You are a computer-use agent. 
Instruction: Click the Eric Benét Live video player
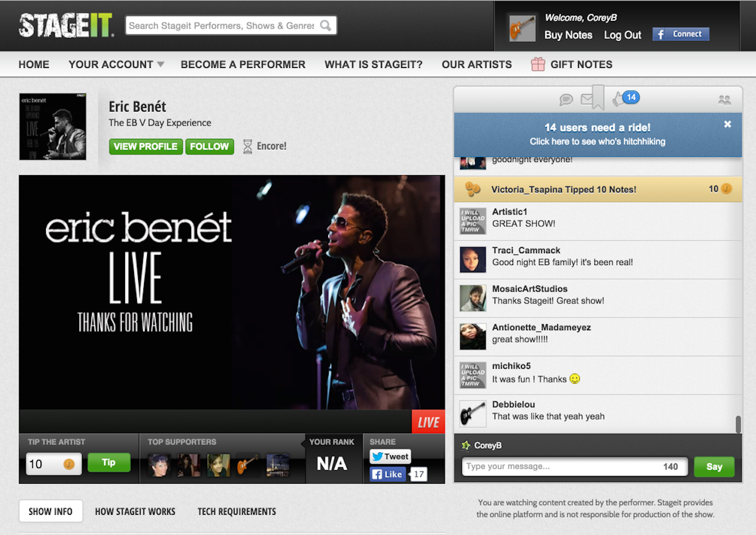point(232,292)
